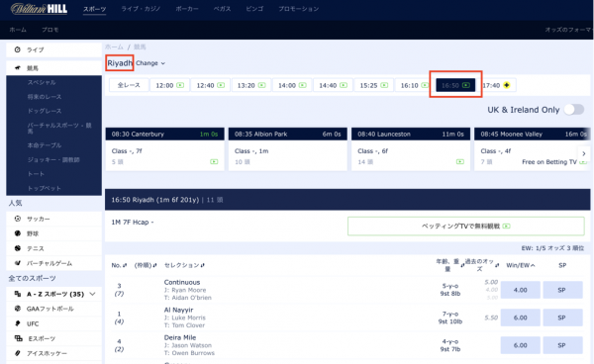This screenshot has width=594, height=364.
Task: Click the video stream icon on 15:25 race
Action: click(384, 85)
